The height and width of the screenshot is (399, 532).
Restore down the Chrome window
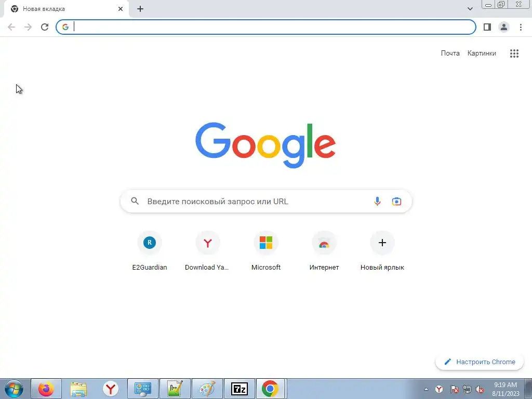click(501, 5)
